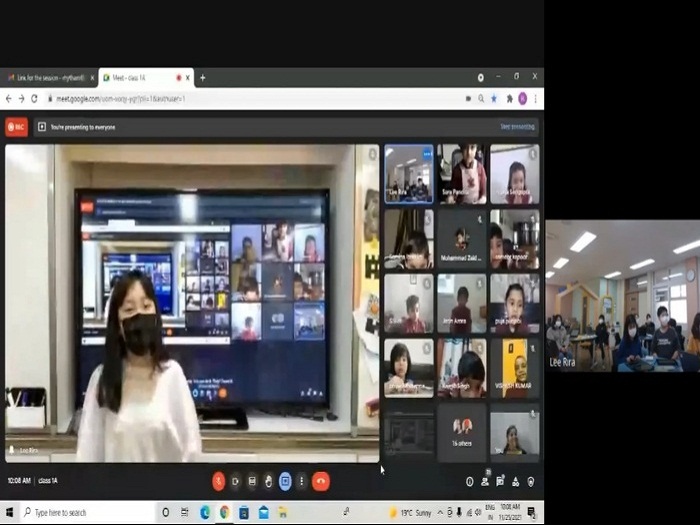This screenshot has height=525, width=700.
Task: Close the Meet - class 1A tab
Action: pyautogui.click(x=188, y=78)
